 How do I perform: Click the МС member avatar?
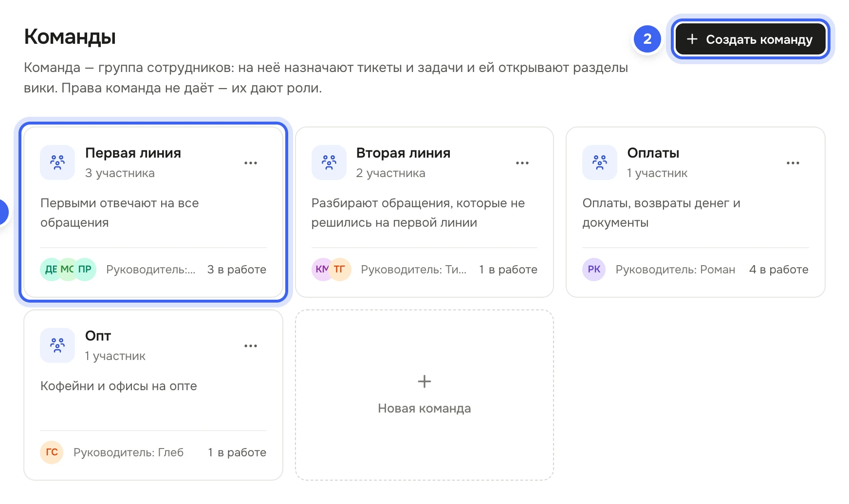pyautogui.click(x=67, y=270)
